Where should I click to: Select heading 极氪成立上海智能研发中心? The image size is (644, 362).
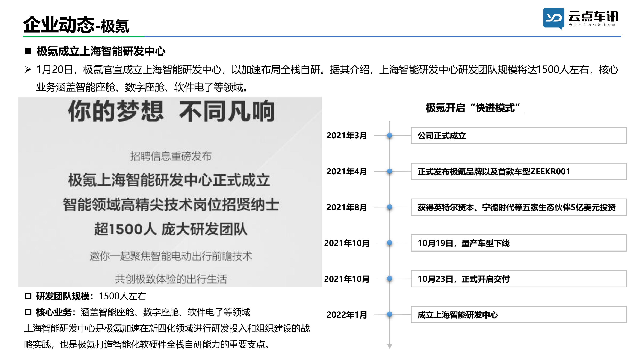click(101, 51)
